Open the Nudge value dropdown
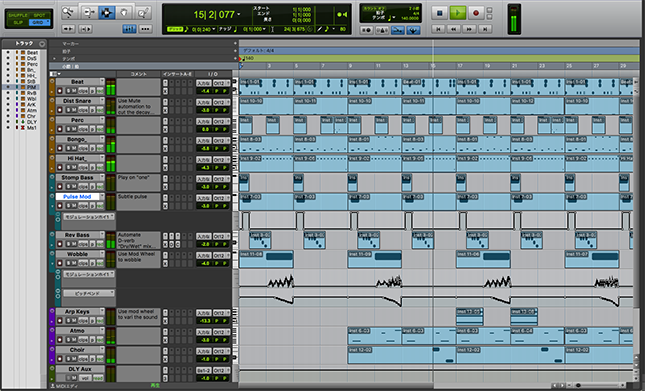645x391 pixels. click(x=264, y=29)
